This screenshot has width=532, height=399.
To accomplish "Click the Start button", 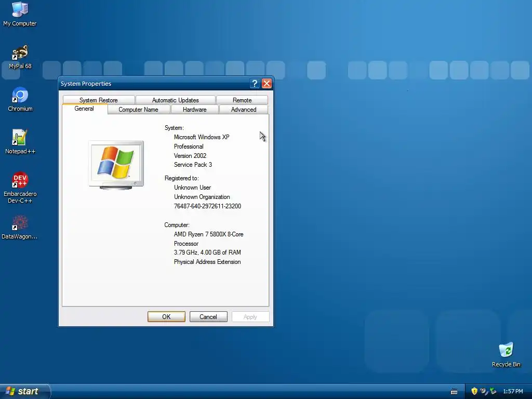I will tap(24, 391).
